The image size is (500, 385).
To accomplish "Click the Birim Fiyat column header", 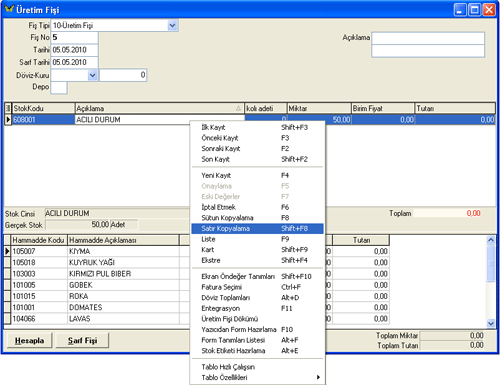I will click(383, 108).
